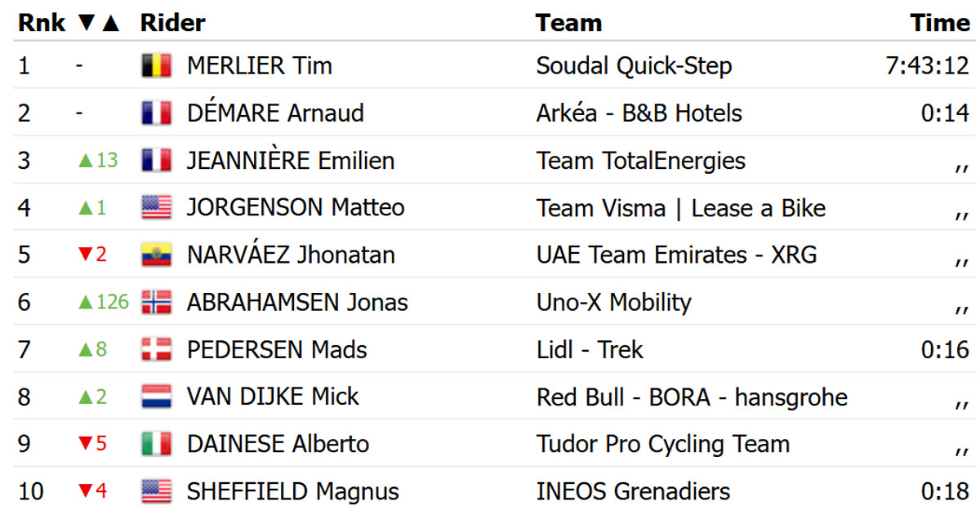Sort by the up/down position change arrows header

pyautogui.click(x=99, y=23)
